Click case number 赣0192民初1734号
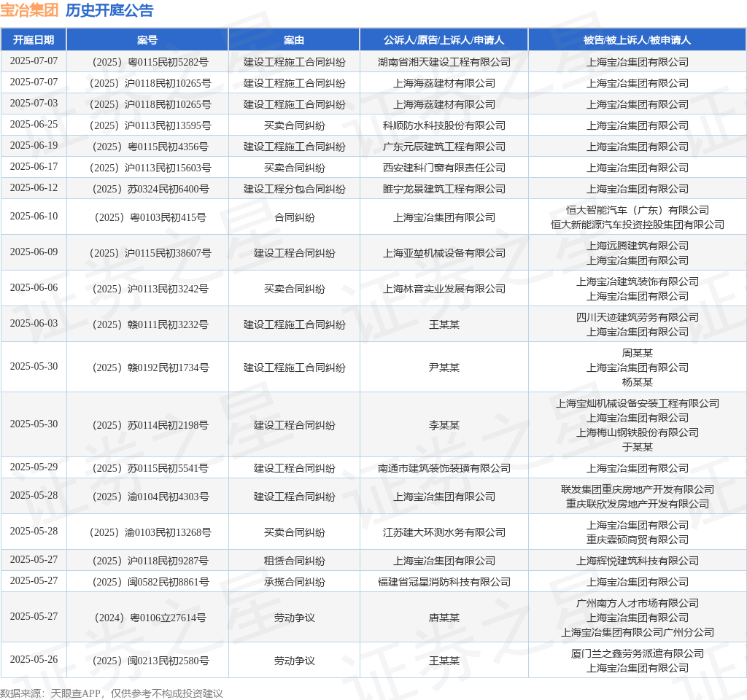This screenshot has height=700, width=747. 150,367
